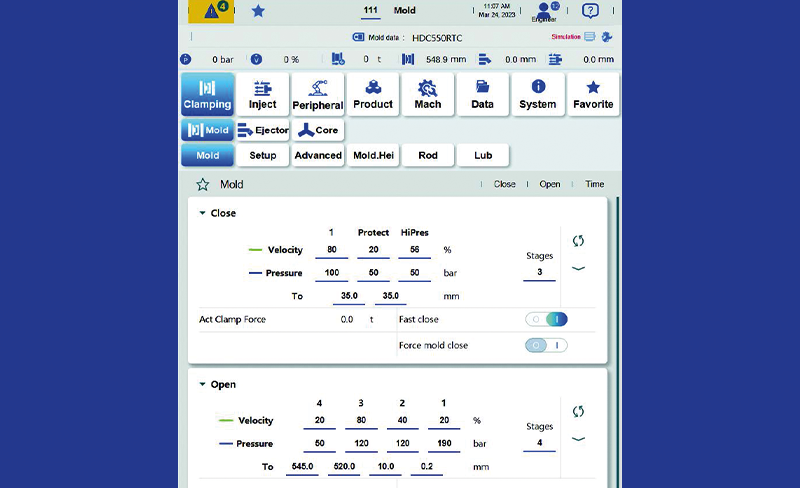
Task: Open the alarm warning triangle icon
Action: pos(215,11)
